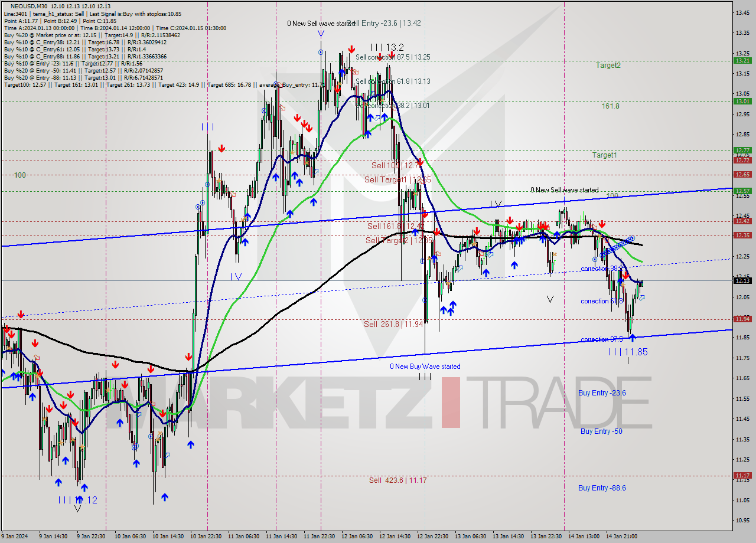The height and width of the screenshot is (543, 756).
Task: Select the '12 Jan 14:30' time axis label
Action: click(394, 537)
